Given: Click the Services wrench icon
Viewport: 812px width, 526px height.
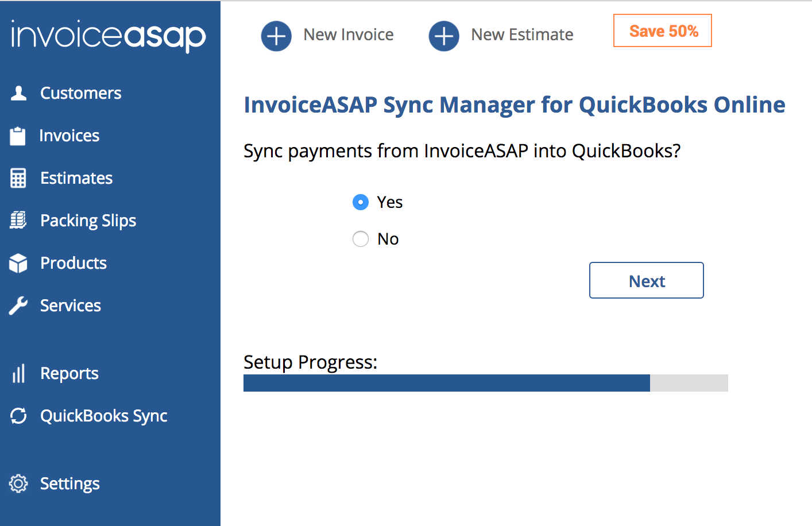Looking at the screenshot, I should point(18,305).
